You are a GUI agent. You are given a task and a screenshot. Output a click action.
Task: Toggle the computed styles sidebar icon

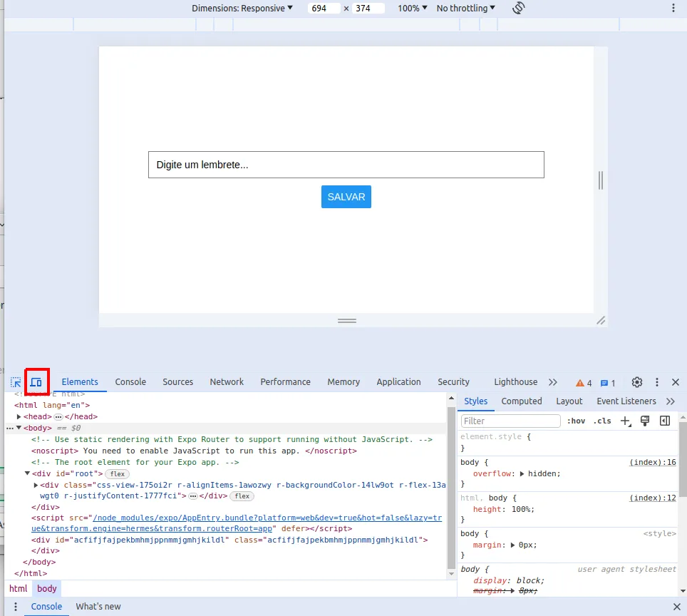coord(665,421)
